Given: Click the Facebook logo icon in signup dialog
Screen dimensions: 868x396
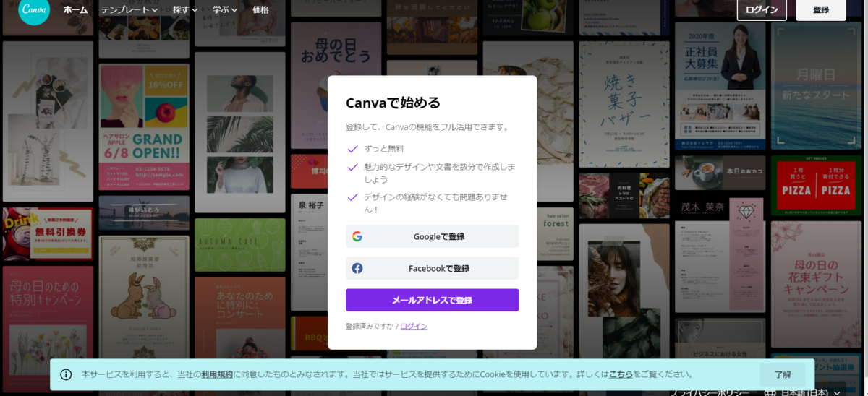Looking at the screenshot, I should (357, 268).
